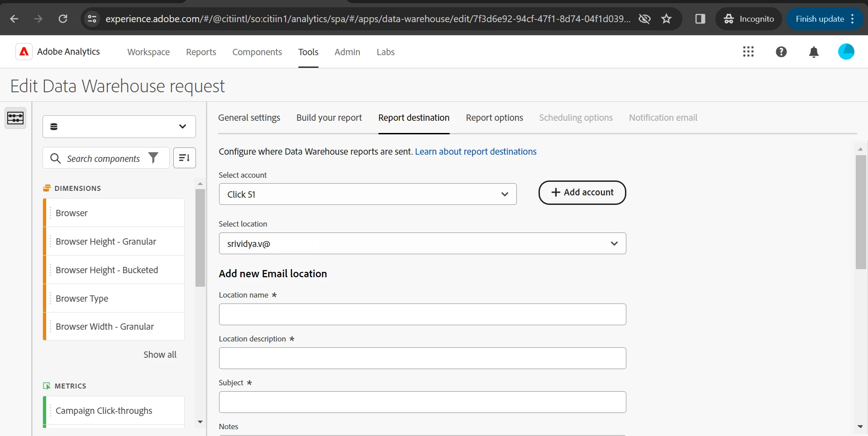Bookmark this page with star icon
The height and width of the screenshot is (436, 868).
click(x=667, y=19)
